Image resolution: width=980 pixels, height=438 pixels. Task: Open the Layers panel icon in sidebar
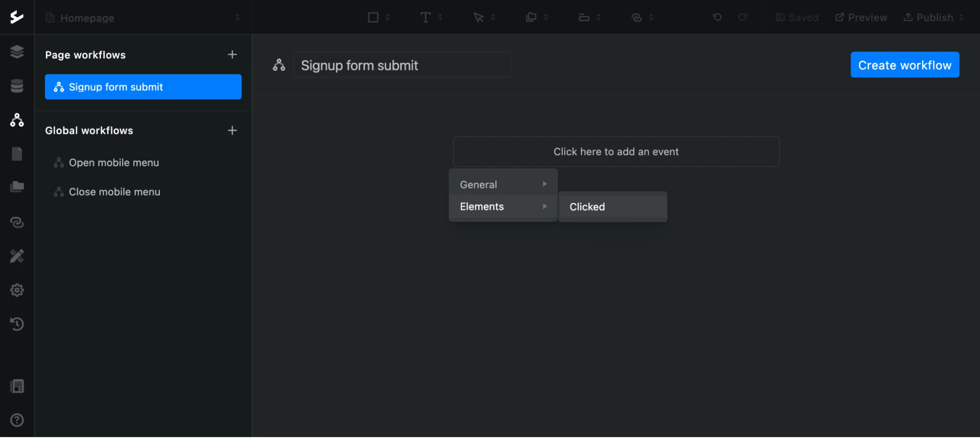(x=17, y=52)
